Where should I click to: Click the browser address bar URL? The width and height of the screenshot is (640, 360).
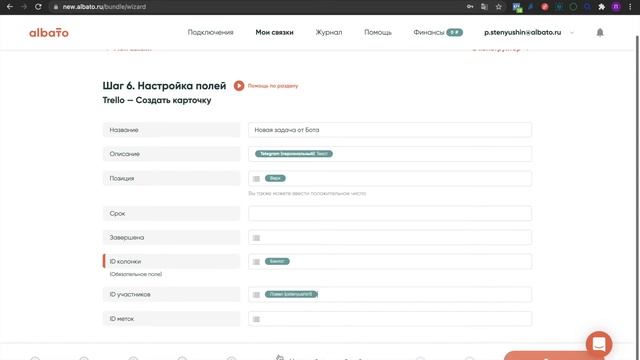pos(104,7)
